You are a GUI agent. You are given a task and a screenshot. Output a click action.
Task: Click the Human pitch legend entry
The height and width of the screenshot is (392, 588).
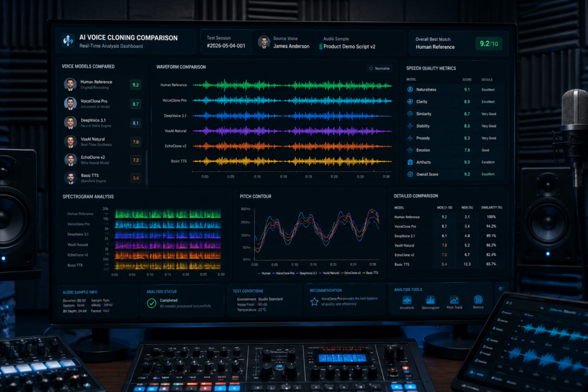pyautogui.click(x=264, y=273)
